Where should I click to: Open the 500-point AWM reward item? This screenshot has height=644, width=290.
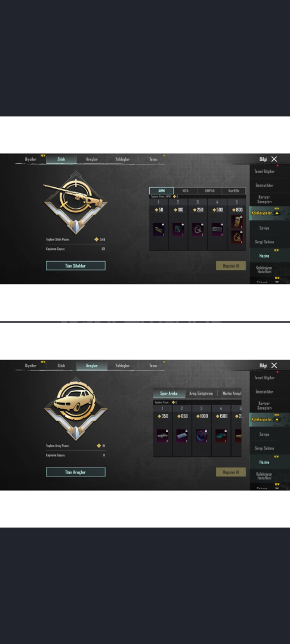tap(217, 230)
